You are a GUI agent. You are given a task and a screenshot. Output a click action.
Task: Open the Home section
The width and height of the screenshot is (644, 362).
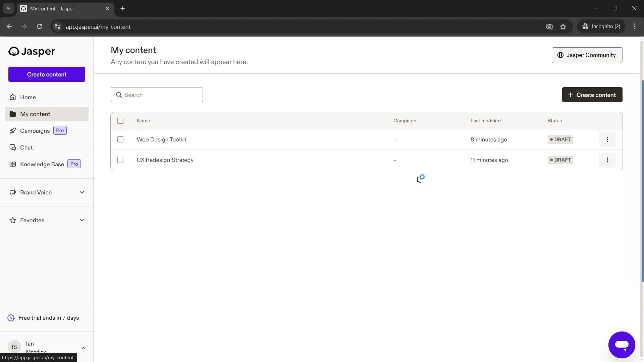click(x=28, y=97)
